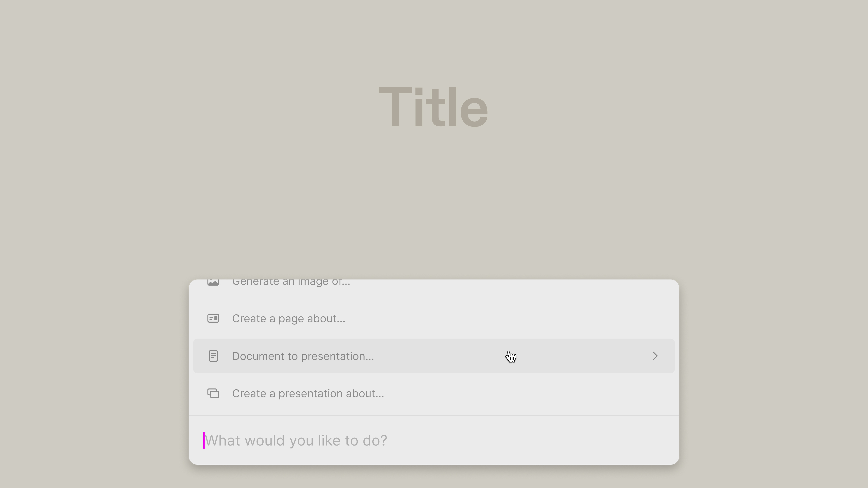Image resolution: width=868 pixels, height=488 pixels.
Task: Click the "Create a presentation about..." label text
Action: (308, 394)
